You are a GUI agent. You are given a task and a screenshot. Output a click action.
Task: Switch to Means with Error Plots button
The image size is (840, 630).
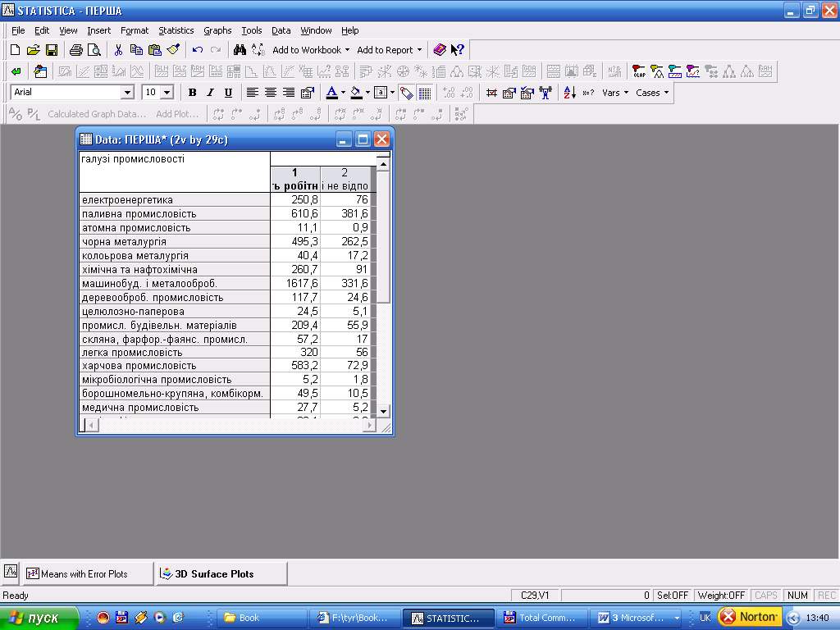[x=87, y=573]
